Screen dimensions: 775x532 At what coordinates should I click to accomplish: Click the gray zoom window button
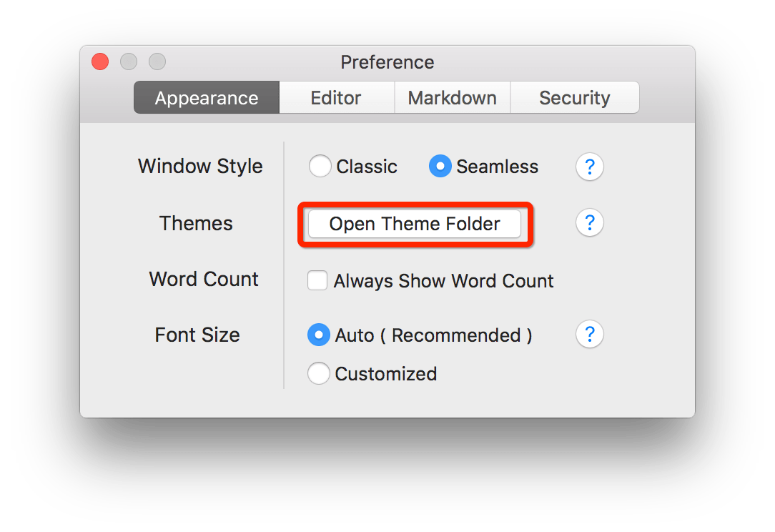click(x=157, y=61)
